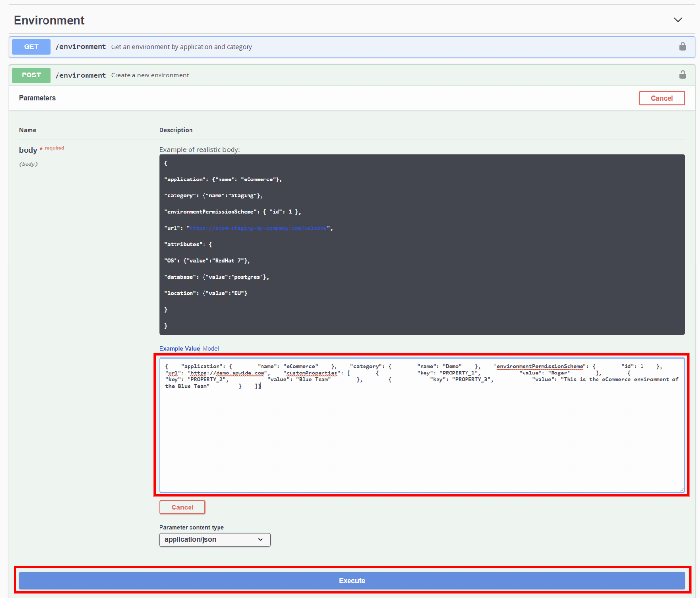Screen dimensions: 700x598
Task: Click the Environment section heading
Action: tap(49, 20)
